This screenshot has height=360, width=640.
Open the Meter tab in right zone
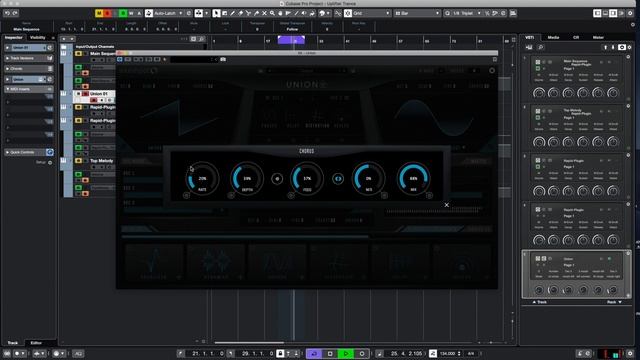point(598,38)
